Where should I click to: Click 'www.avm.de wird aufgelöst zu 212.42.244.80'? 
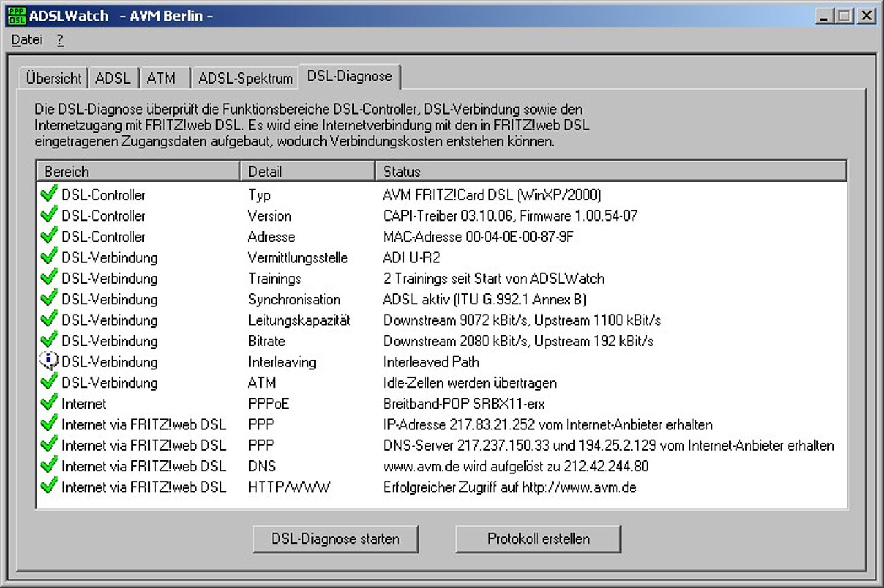click(x=516, y=467)
